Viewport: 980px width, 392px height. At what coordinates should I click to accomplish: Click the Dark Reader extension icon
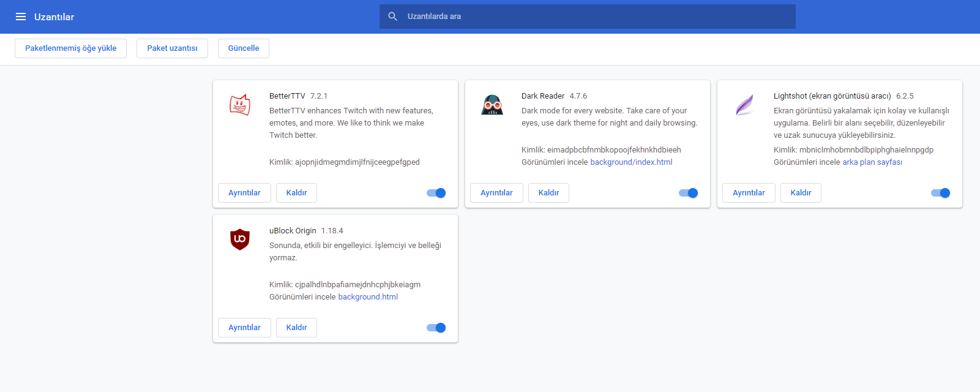492,105
